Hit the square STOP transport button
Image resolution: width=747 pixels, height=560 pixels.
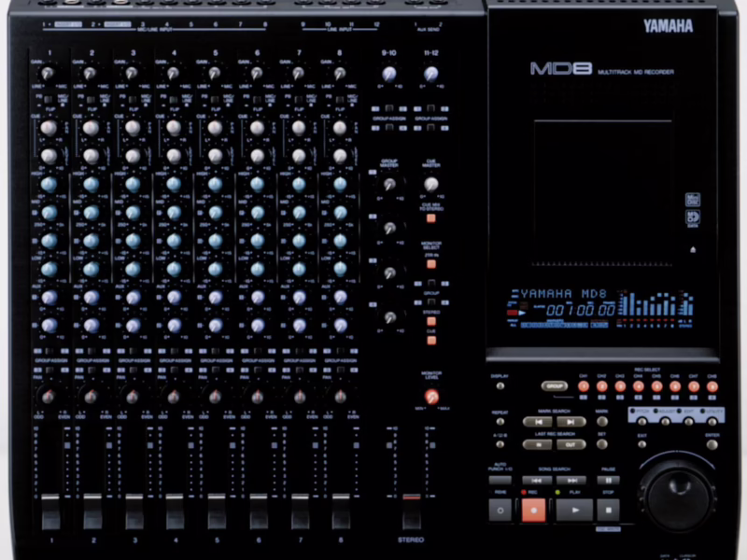(x=609, y=510)
